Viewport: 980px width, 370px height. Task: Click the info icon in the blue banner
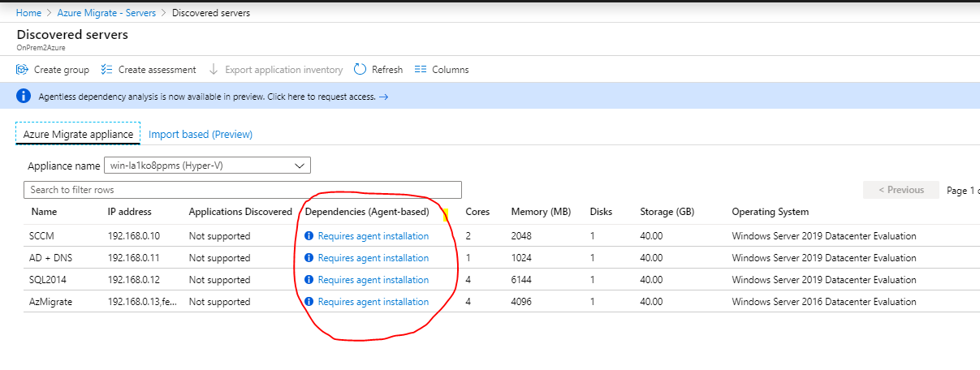(x=24, y=96)
